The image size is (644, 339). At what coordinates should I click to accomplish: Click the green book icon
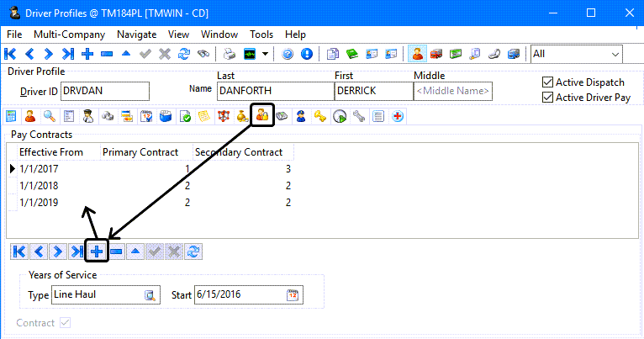(352, 54)
